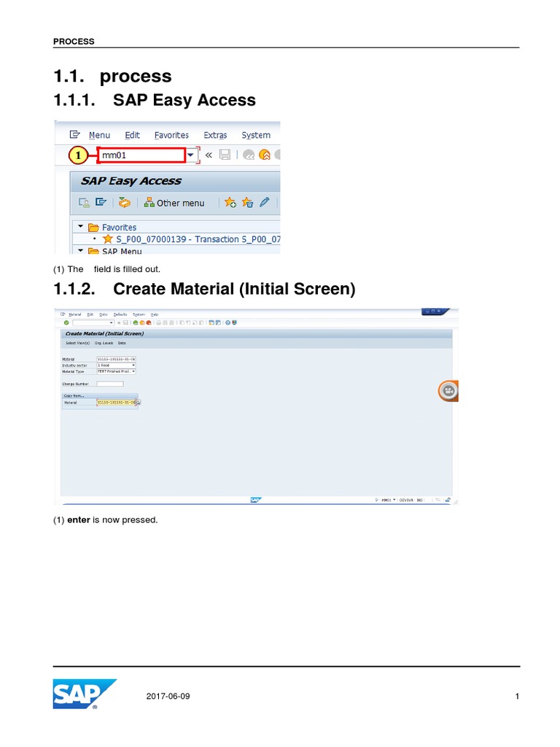Click the double-chevron collapse command field icon
The height and width of the screenshot is (747, 560).
[x=209, y=155]
